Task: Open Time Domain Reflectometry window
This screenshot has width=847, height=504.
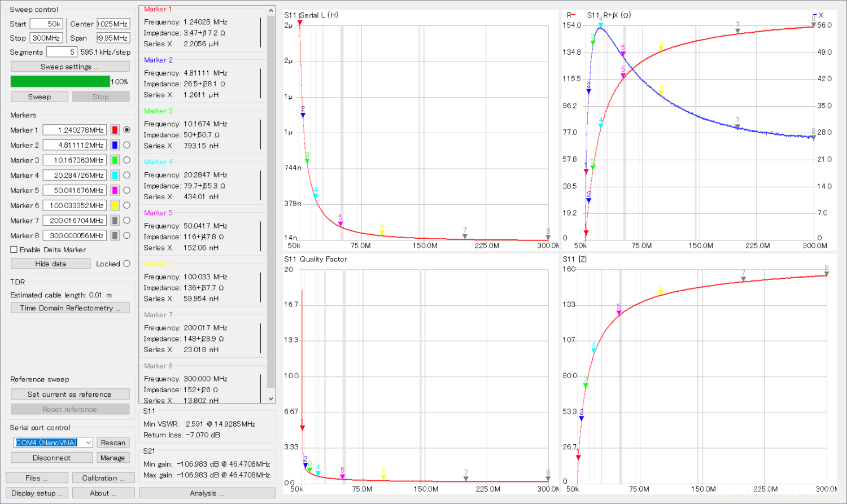Action: (70, 308)
